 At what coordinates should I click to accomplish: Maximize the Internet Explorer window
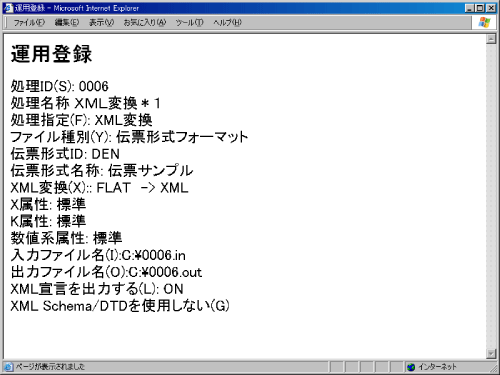click(480, 8)
